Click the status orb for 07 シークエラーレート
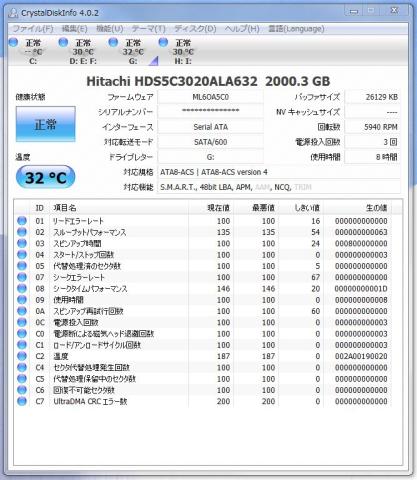417x480 pixels. [x=22, y=277]
